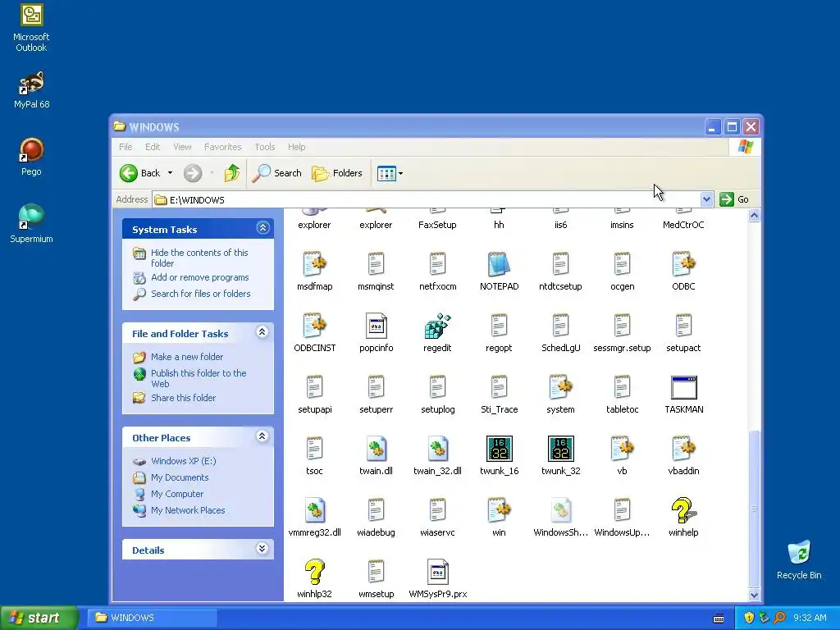
Task: Open the Edit menu
Action: click(152, 147)
